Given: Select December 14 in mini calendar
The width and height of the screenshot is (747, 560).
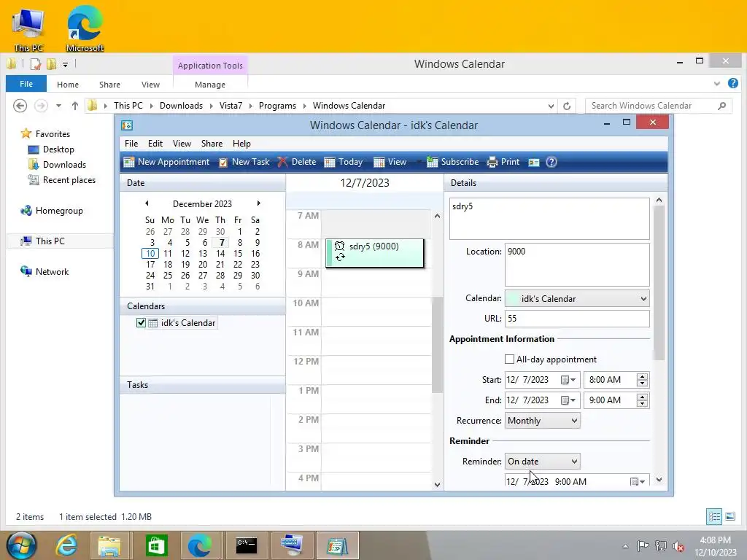Looking at the screenshot, I should click(220, 253).
